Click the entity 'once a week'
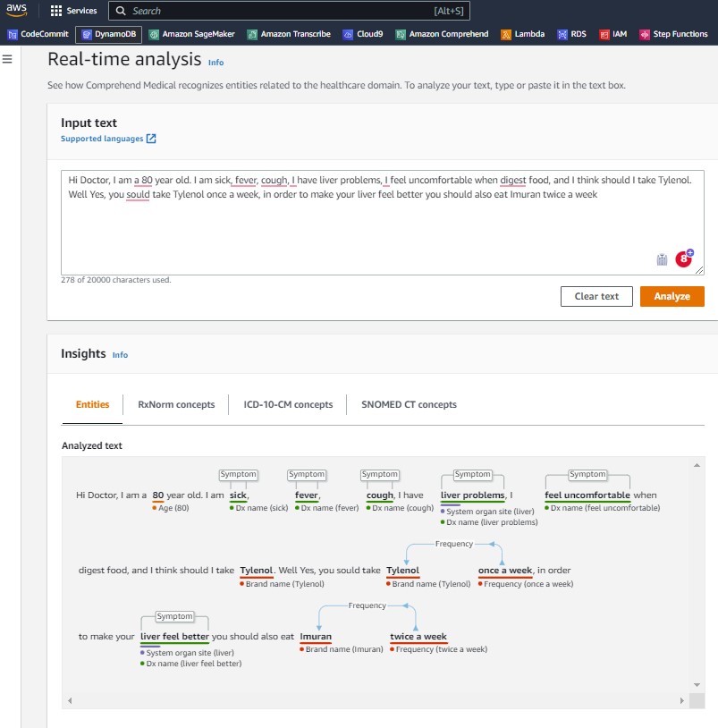This screenshot has height=728, width=718. point(505,570)
